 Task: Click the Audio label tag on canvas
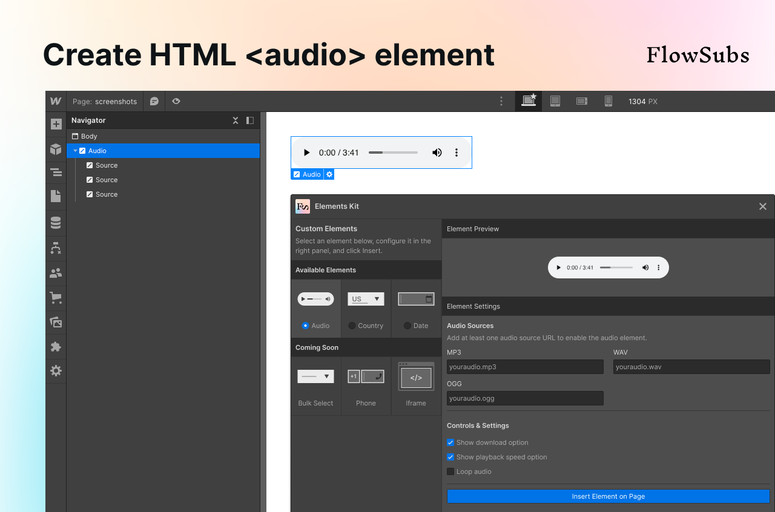point(307,174)
